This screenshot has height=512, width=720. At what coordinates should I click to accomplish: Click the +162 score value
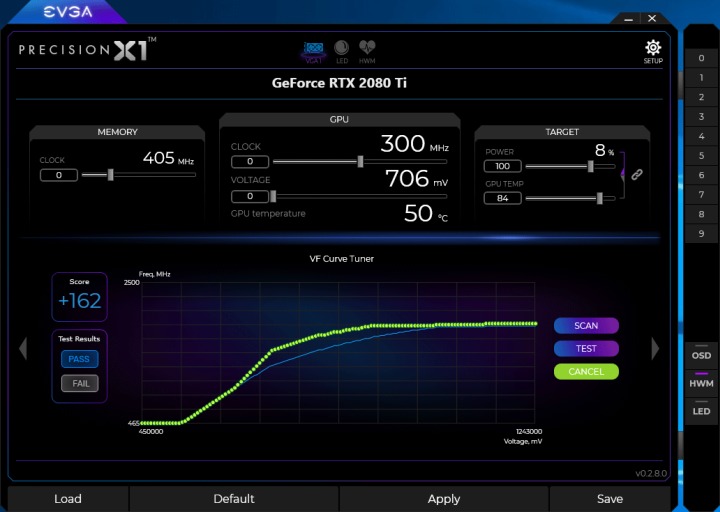[x=79, y=301]
